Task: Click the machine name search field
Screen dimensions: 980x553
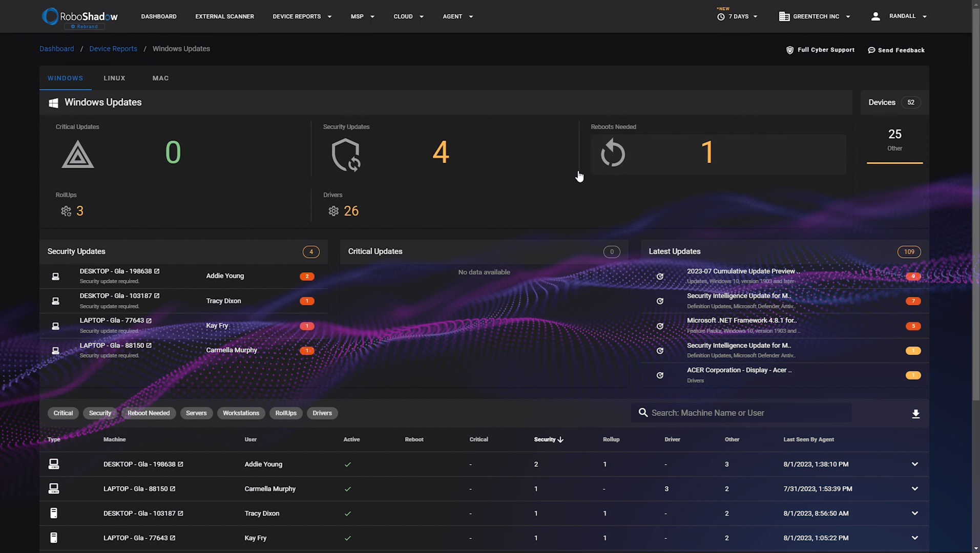Action: point(741,413)
